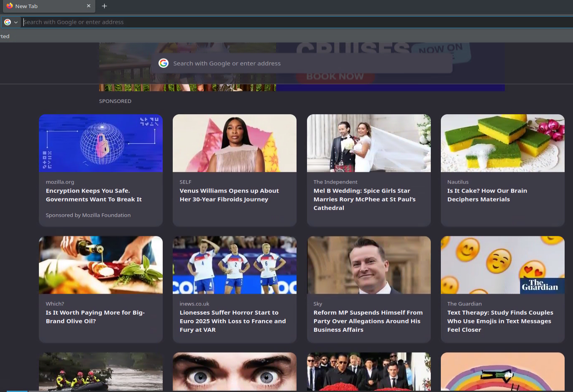Open the Reform MP portrait photo
This screenshot has height=392, width=573.
[369, 265]
